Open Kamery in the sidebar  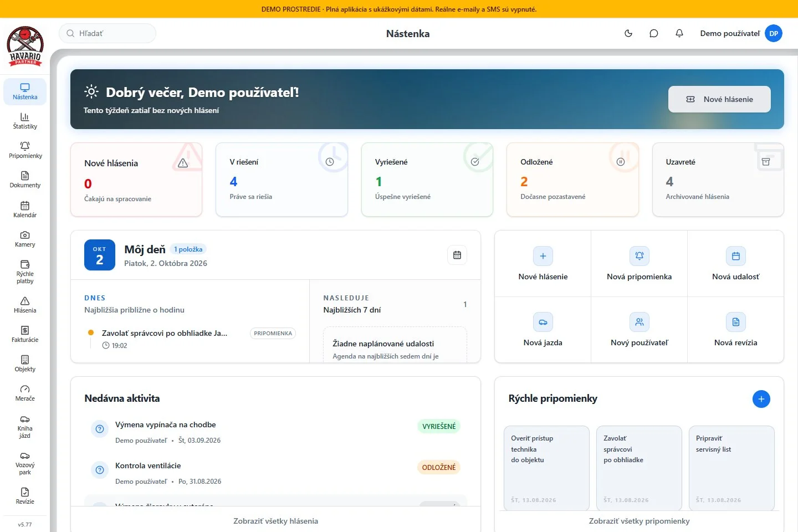coord(25,239)
